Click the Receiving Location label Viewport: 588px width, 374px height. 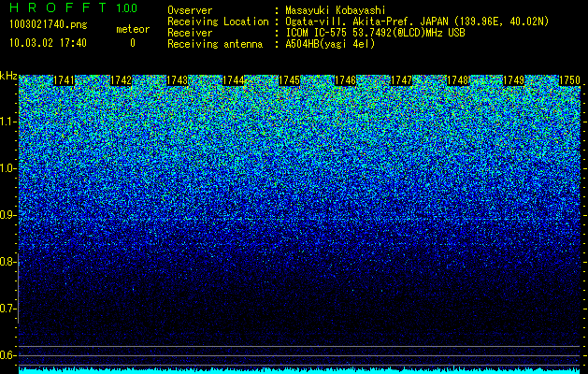218,22
